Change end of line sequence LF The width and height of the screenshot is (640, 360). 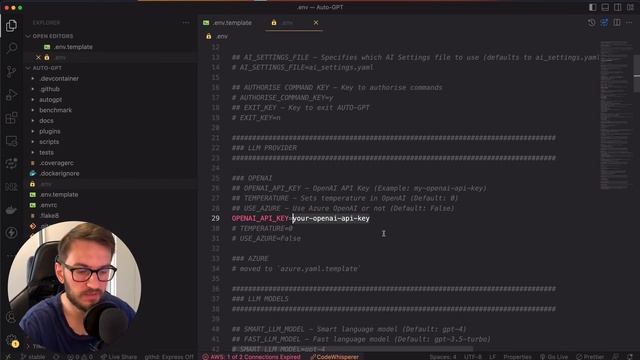tap(493, 357)
